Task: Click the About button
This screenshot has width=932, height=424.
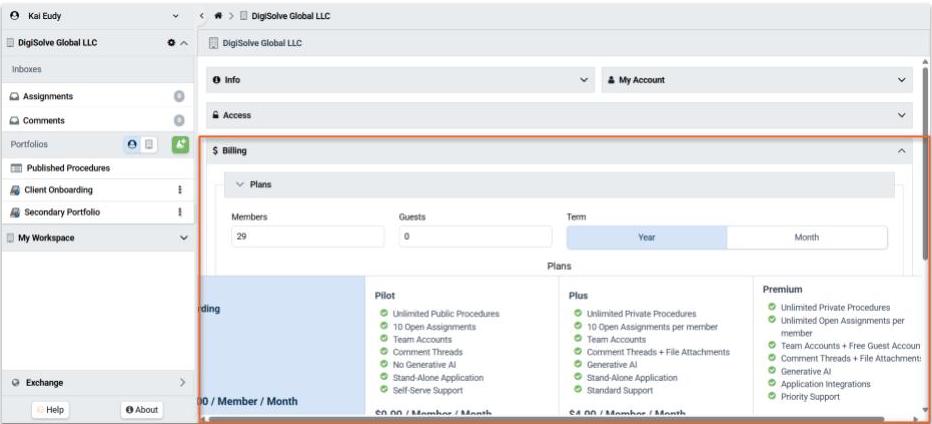Action: 140,410
